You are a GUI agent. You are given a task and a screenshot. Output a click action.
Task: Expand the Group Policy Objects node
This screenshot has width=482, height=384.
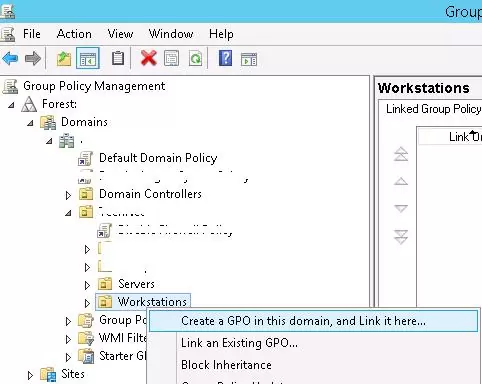click(x=68, y=321)
